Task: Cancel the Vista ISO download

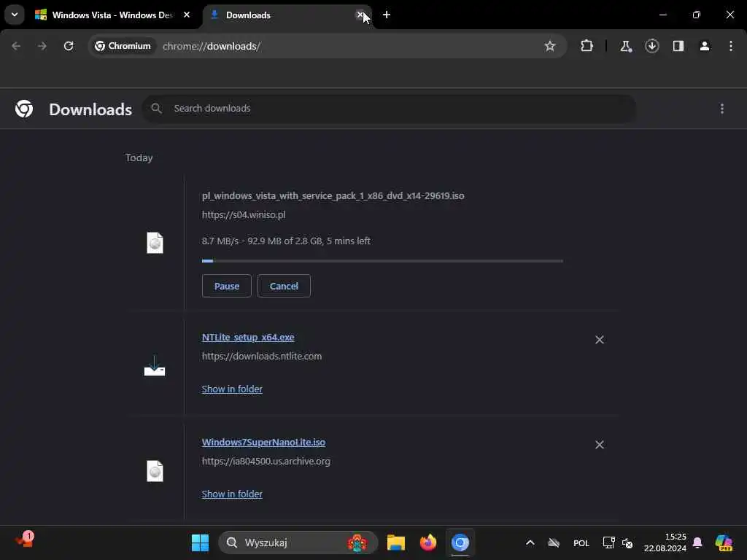Action: click(284, 286)
